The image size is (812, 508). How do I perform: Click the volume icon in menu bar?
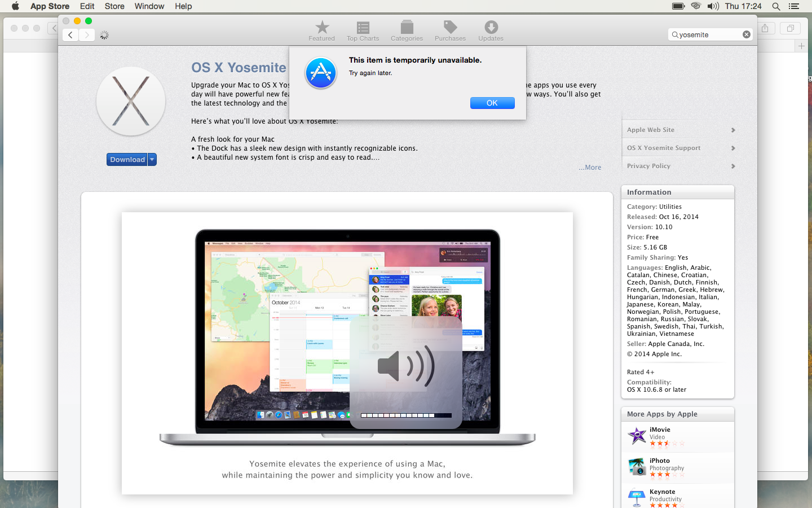click(x=713, y=6)
